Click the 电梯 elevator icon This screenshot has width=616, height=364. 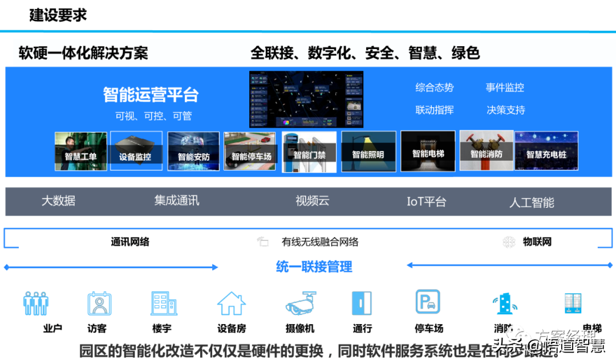(x=573, y=303)
